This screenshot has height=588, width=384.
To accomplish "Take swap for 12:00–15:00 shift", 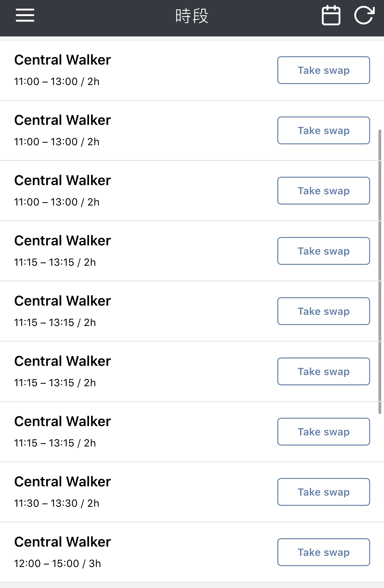I will coord(323,552).
